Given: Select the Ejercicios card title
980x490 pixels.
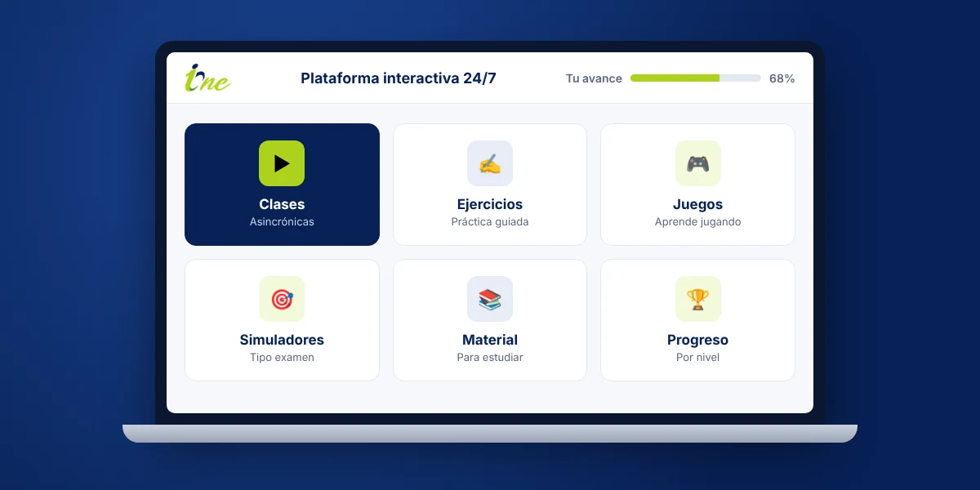Looking at the screenshot, I should click(490, 204).
